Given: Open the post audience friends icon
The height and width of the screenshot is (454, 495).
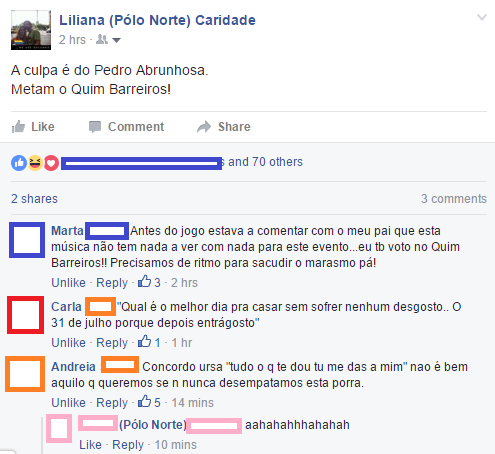Looking at the screenshot, I should pyautogui.click(x=102, y=40).
